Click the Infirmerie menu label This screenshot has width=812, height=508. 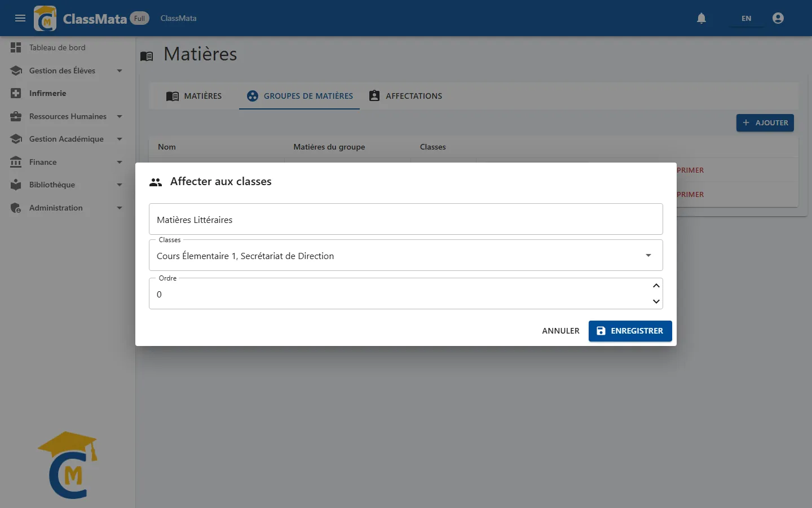48,93
